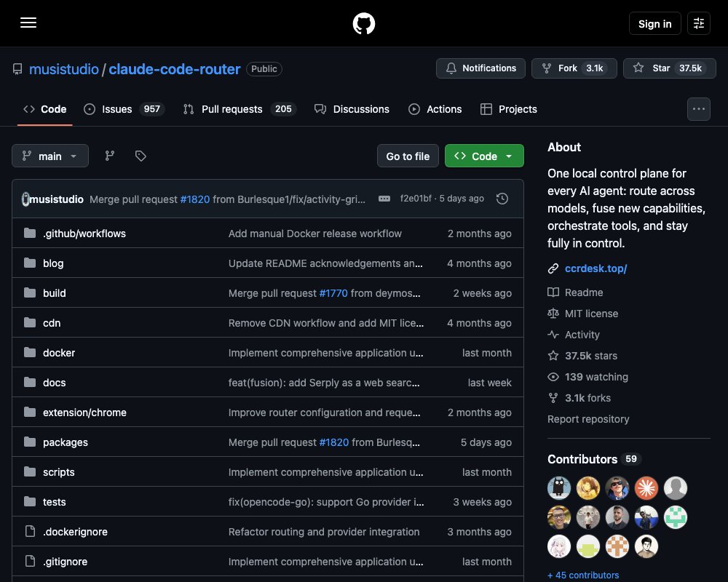
Task: Open the .dockerignore file
Action: (x=75, y=531)
